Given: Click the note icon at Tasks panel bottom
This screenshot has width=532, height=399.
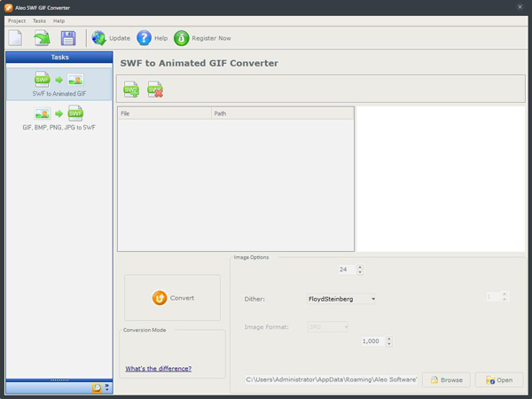Looking at the screenshot, I should click(97, 387).
